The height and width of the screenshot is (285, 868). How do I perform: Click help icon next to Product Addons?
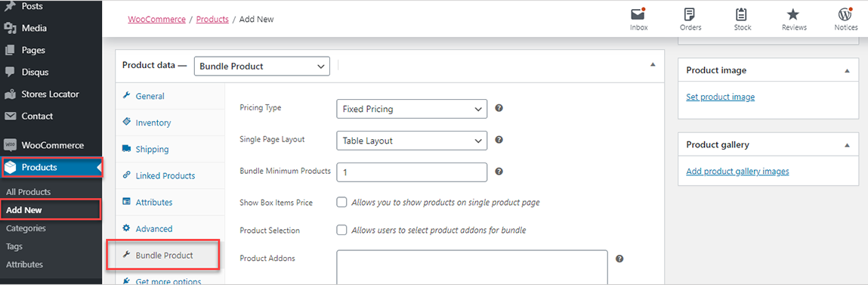pos(619,259)
